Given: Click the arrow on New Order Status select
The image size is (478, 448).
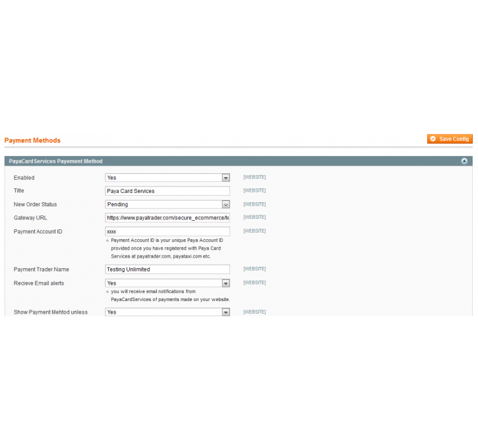Looking at the screenshot, I should 225,204.
